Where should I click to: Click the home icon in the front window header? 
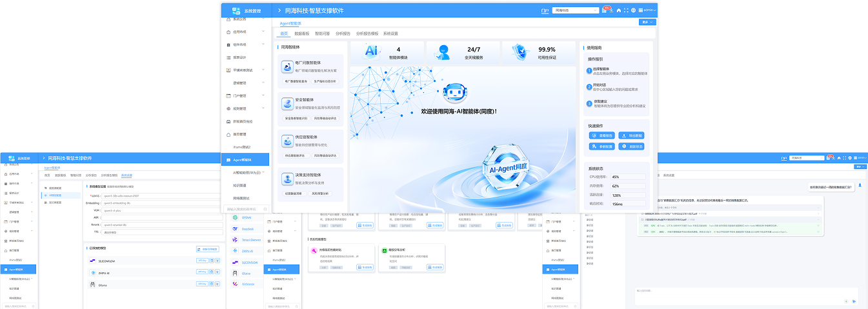(619, 11)
